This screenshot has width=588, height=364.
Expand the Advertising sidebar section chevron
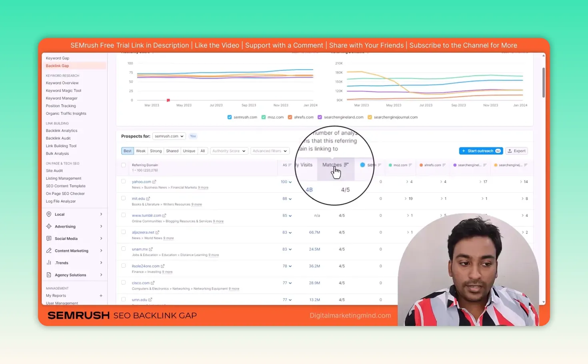[x=101, y=226]
